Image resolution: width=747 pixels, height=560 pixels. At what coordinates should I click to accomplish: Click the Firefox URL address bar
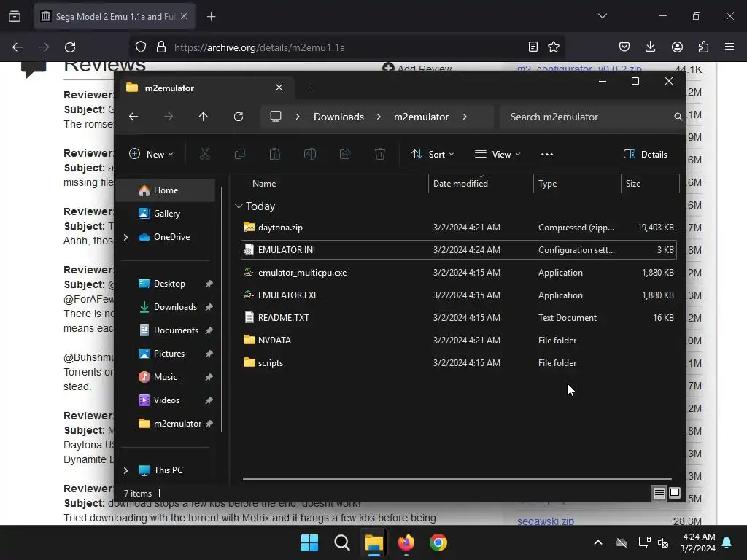coord(348,47)
